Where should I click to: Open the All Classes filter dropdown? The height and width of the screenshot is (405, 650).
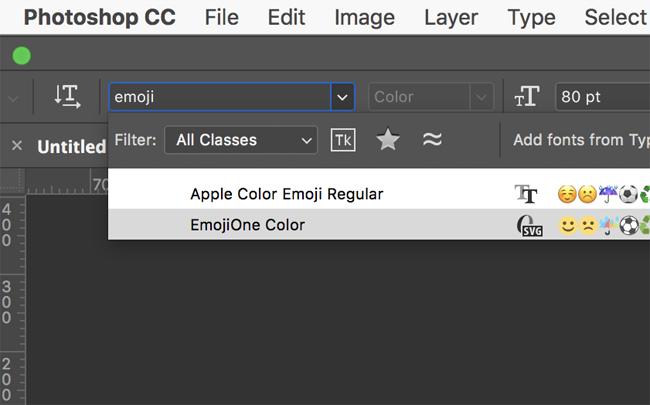point(241,140)
